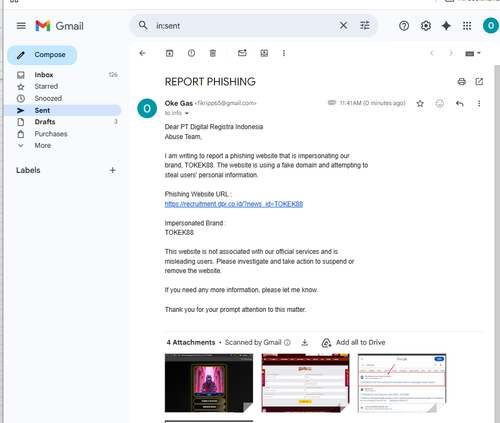Open the search options filter icon

365,25
